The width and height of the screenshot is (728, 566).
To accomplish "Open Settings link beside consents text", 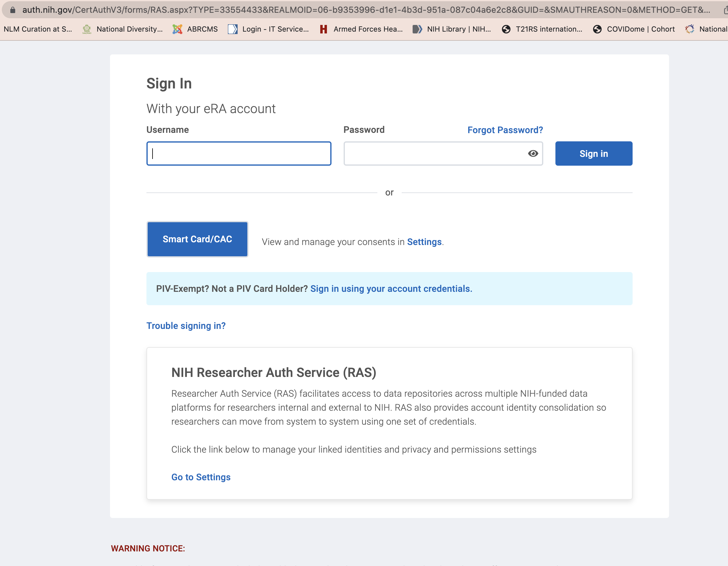I will pyautogui.click(x=424, y=242).
